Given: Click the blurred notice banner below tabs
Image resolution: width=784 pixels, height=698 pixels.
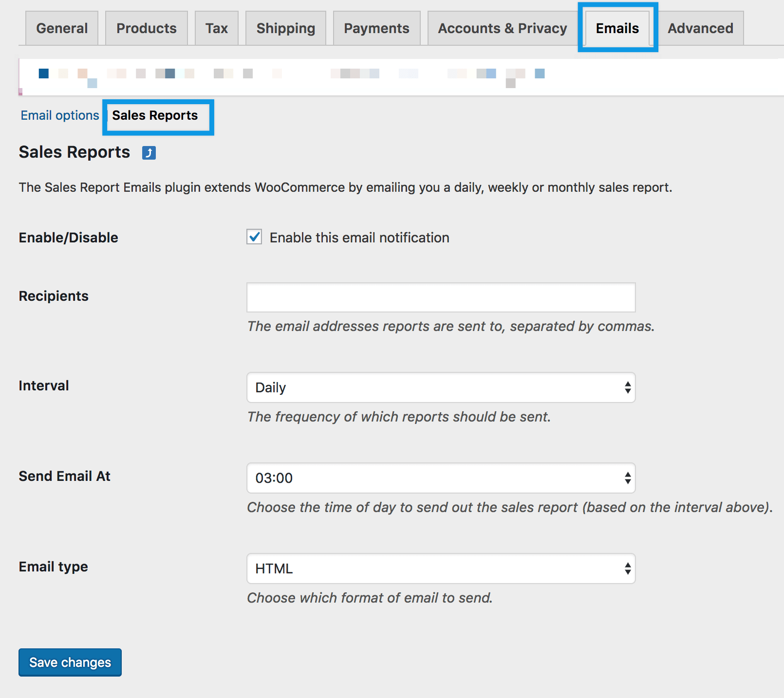Looking at the screenshot, I should click(x=292, y=76).
